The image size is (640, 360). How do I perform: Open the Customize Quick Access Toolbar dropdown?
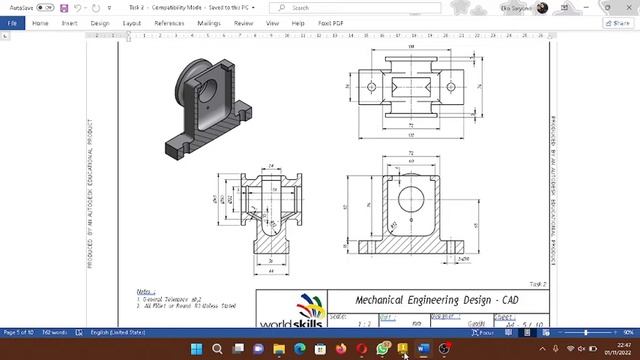tap(109, 8)
